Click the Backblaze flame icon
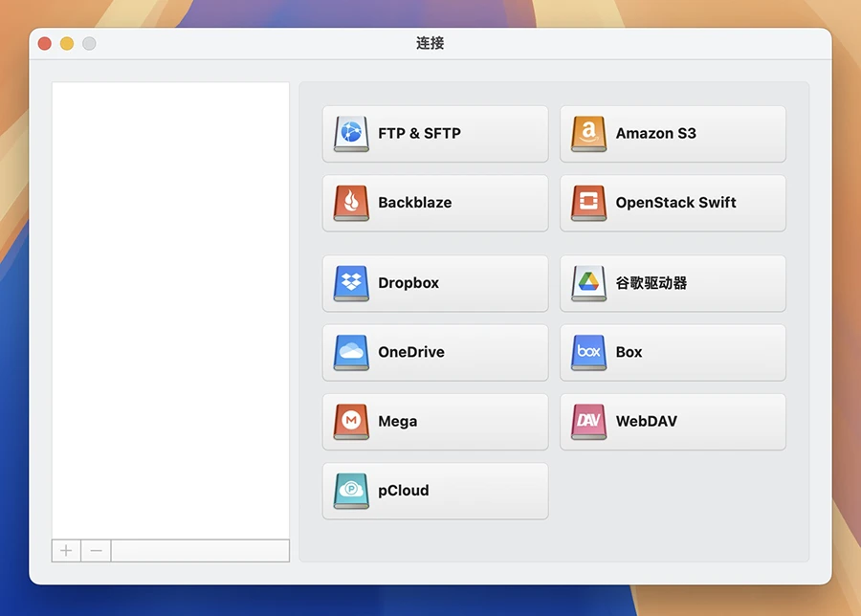 (x=351, y=203)
